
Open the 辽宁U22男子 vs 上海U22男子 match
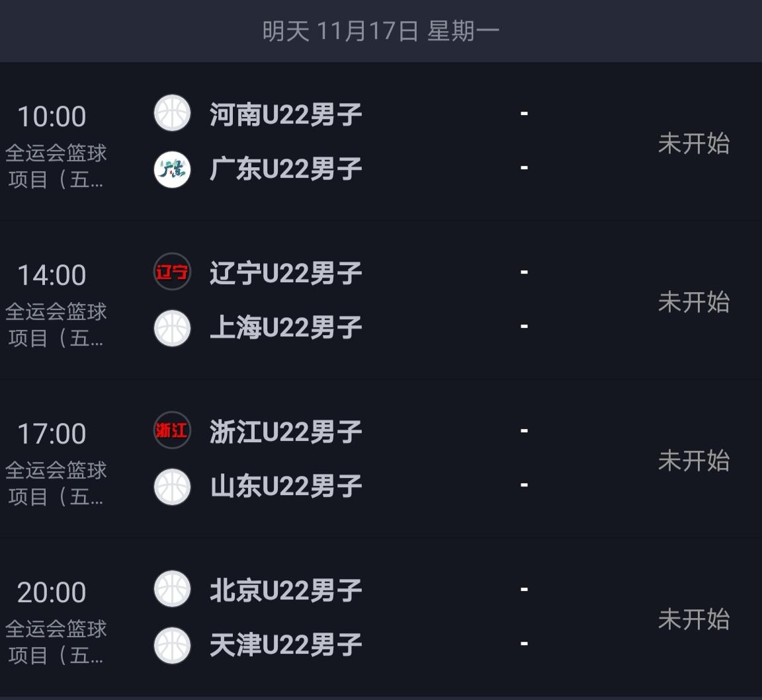(381, 299)
